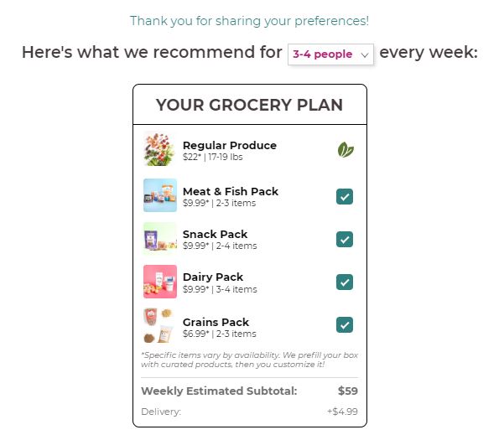The height and width of the screenshot is (435, 504).
Task: Click the Regular Produce vegetable image
Action: 158,148
